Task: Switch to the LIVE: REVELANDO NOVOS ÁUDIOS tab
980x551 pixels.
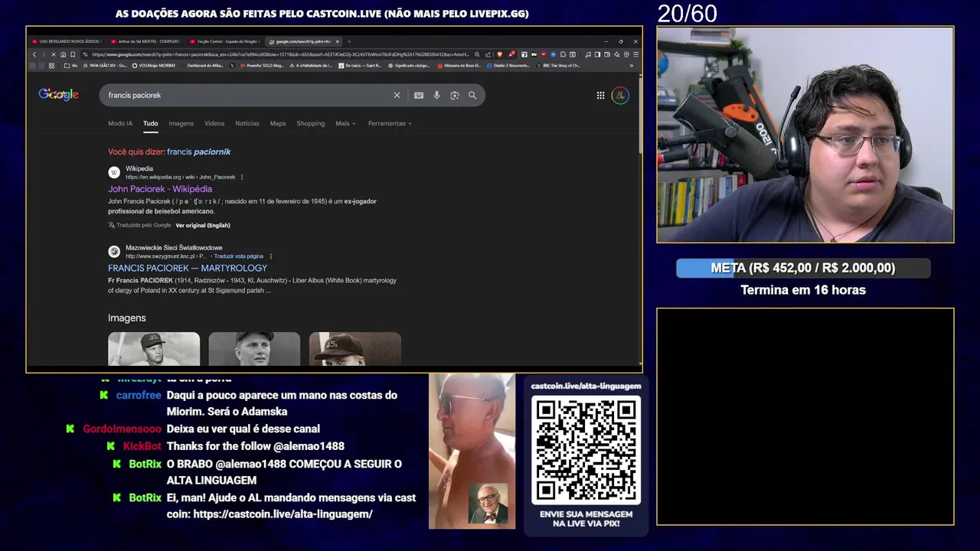Action: tap(66, 41)
